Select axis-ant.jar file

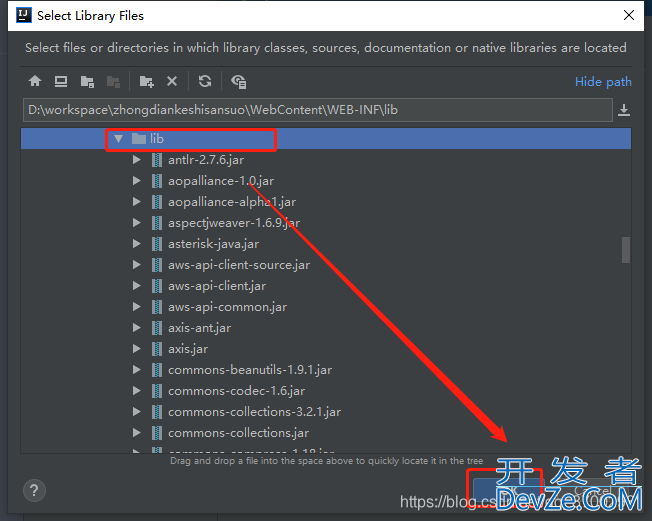pyautogui.click(x=199, y=328)
